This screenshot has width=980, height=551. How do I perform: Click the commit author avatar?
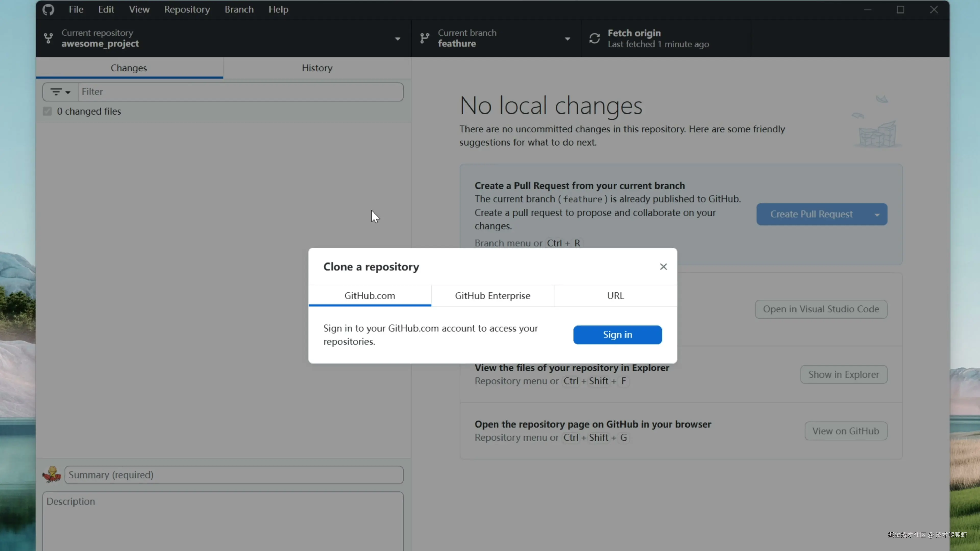52,474
